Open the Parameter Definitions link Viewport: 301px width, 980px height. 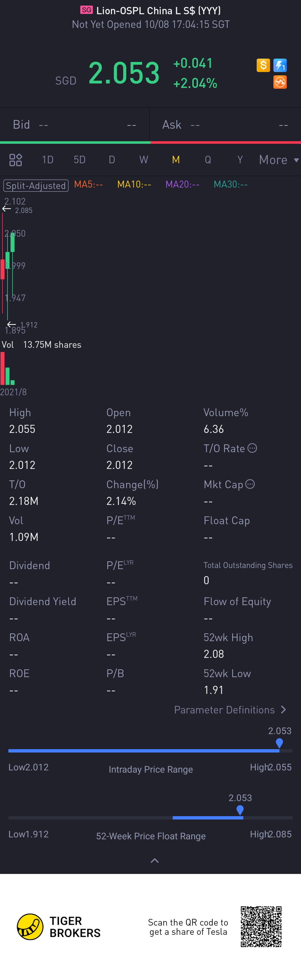[x=224, y=710]
